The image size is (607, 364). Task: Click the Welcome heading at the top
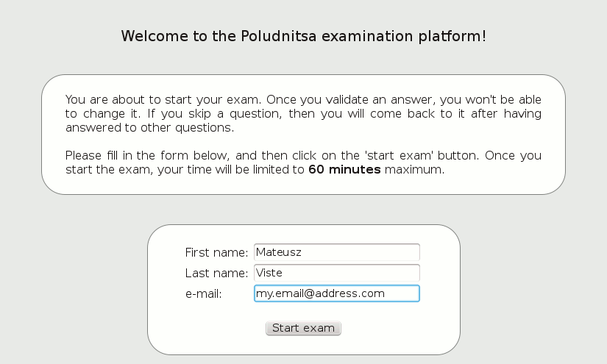click(x=303, y=36)
